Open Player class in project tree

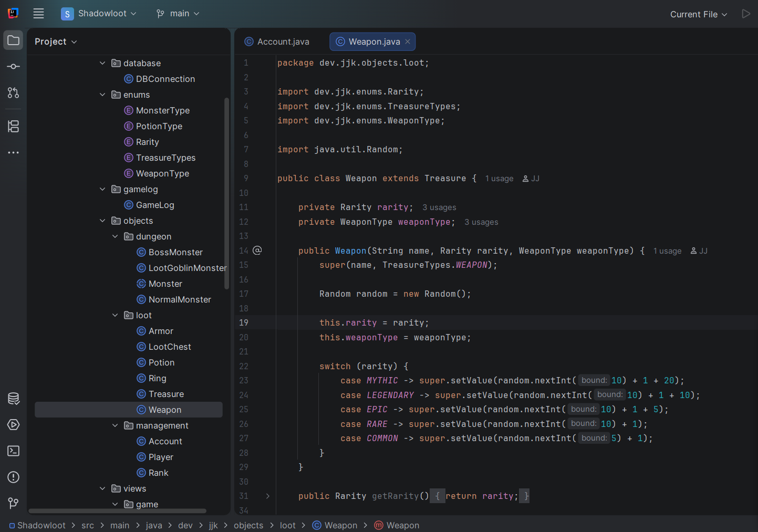[x=154, y=457]
